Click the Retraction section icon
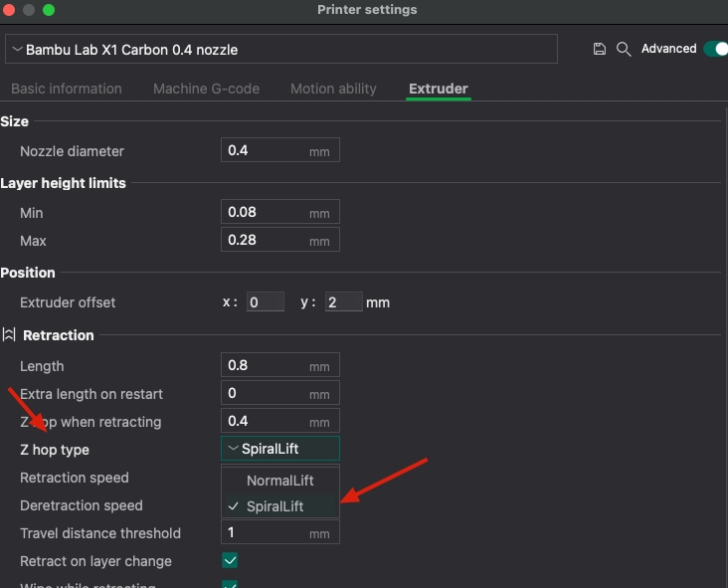728x588 pixels. pyautogui.click(x=9, y=335)
